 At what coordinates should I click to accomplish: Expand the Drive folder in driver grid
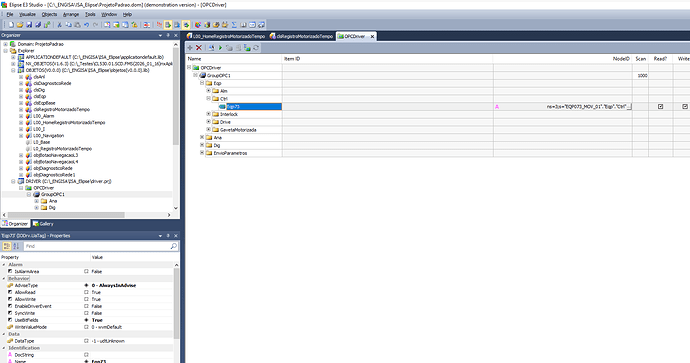[209, 122]
